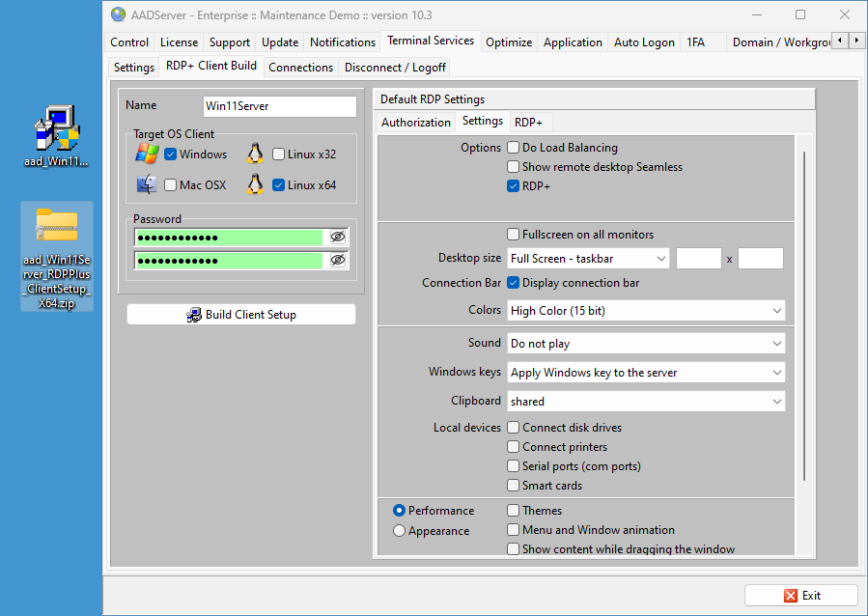Open the Authorization tab

pos(415,122)
